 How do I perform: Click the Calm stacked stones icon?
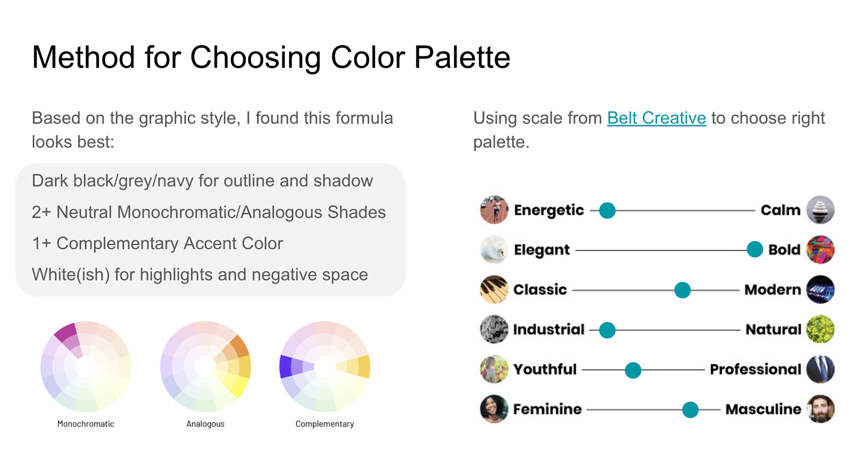(820, 210)
